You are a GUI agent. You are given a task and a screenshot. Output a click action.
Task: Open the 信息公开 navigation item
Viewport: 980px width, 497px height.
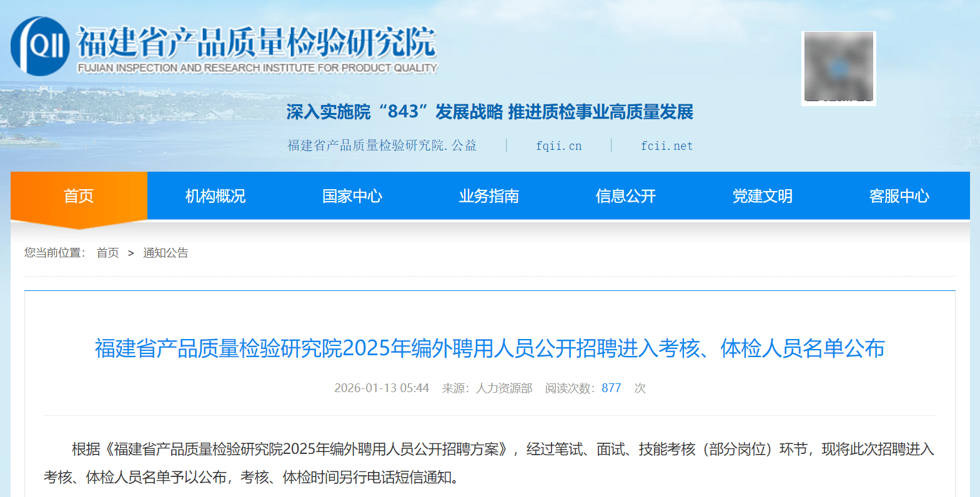(x=626, y=196)
